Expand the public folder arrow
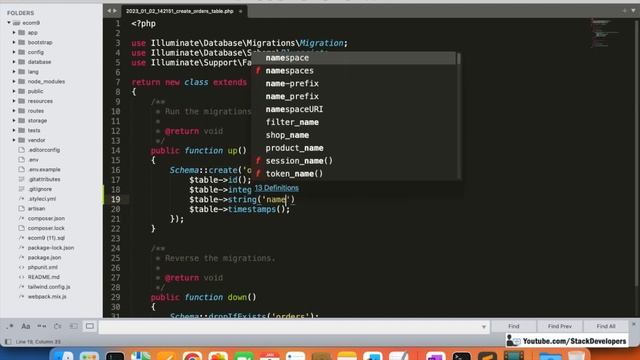This screenshot has height=360, width=640. pos(14,91)
